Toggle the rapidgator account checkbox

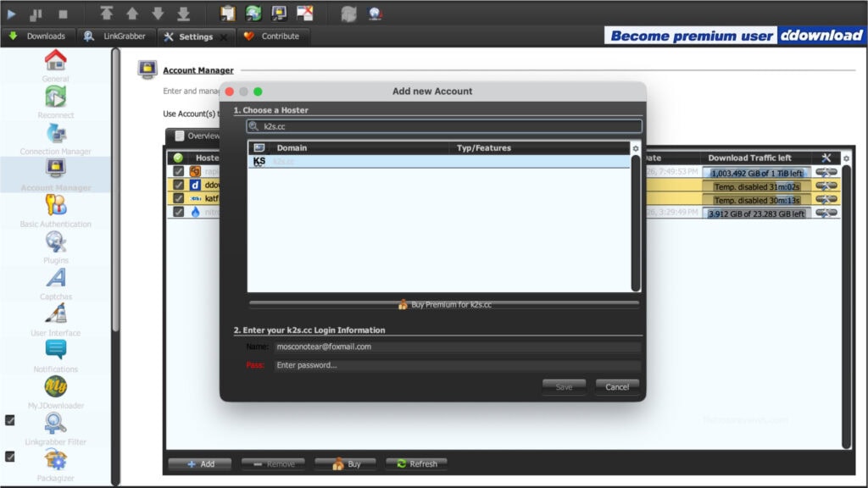coord(178,171)
